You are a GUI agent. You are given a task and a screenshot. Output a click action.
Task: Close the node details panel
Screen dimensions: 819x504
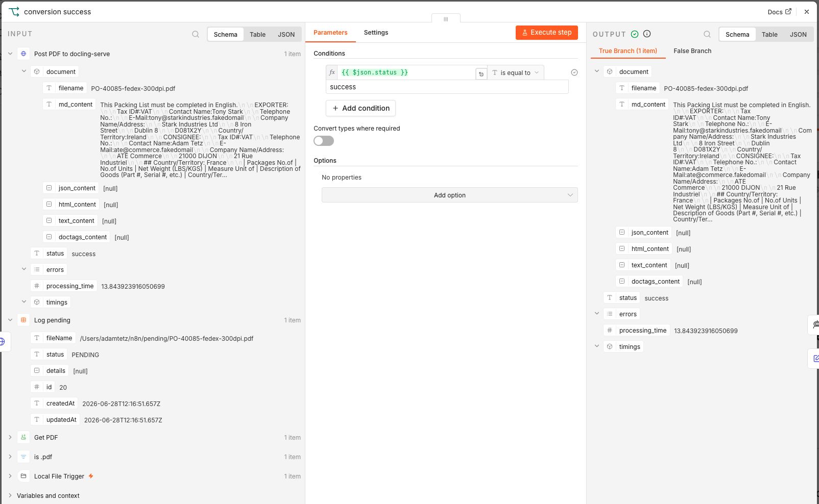[x=807, y=12]
